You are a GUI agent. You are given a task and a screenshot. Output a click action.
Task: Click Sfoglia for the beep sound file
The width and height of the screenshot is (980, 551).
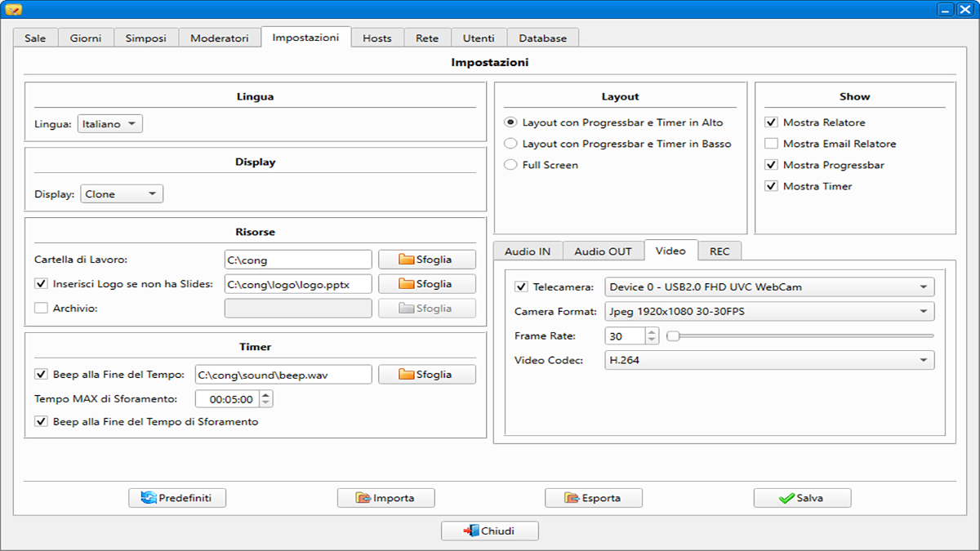(427, 375)
